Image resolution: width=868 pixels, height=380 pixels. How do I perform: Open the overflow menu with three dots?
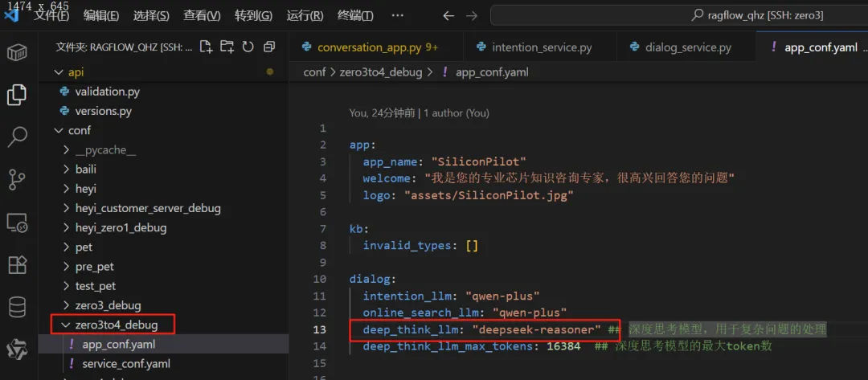(x=397, y=15)
